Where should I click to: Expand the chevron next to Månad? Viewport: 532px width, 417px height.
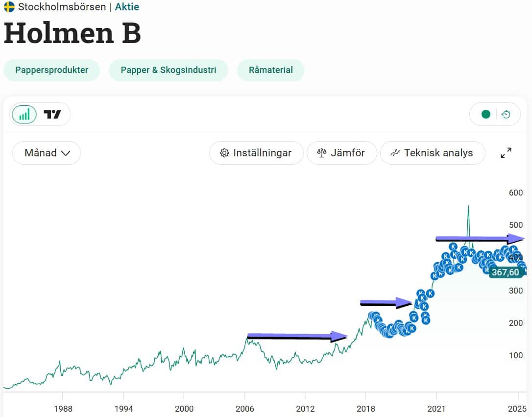coord(66,153)
